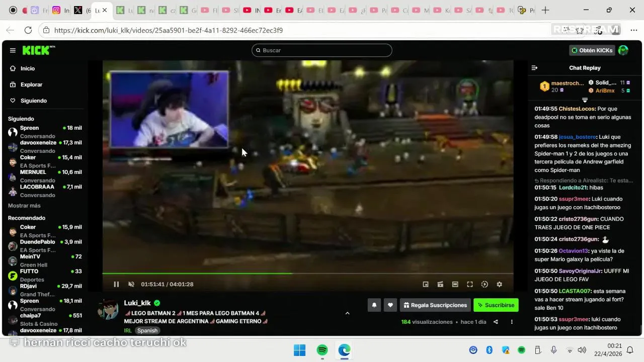Viewport: 644px width, 362px height.
Task: Toggle notifications bell for Luki_klk
Action: 374,305
